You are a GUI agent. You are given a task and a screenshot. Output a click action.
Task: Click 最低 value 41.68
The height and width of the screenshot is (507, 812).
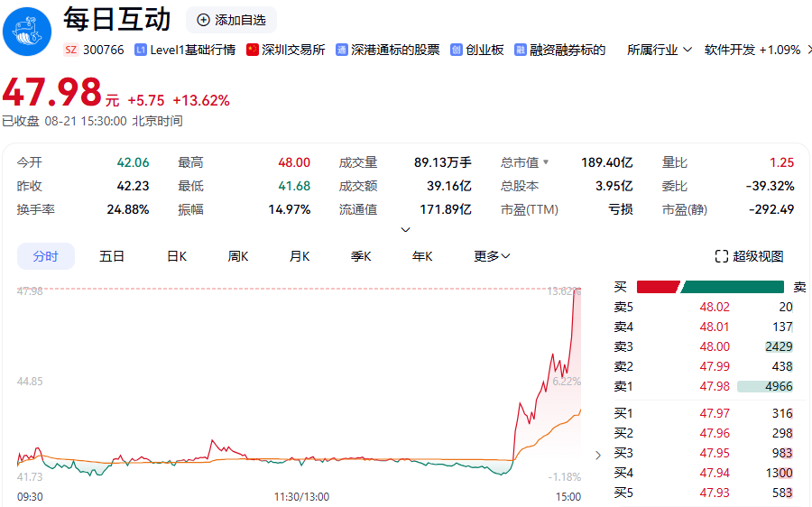point(294,186)
